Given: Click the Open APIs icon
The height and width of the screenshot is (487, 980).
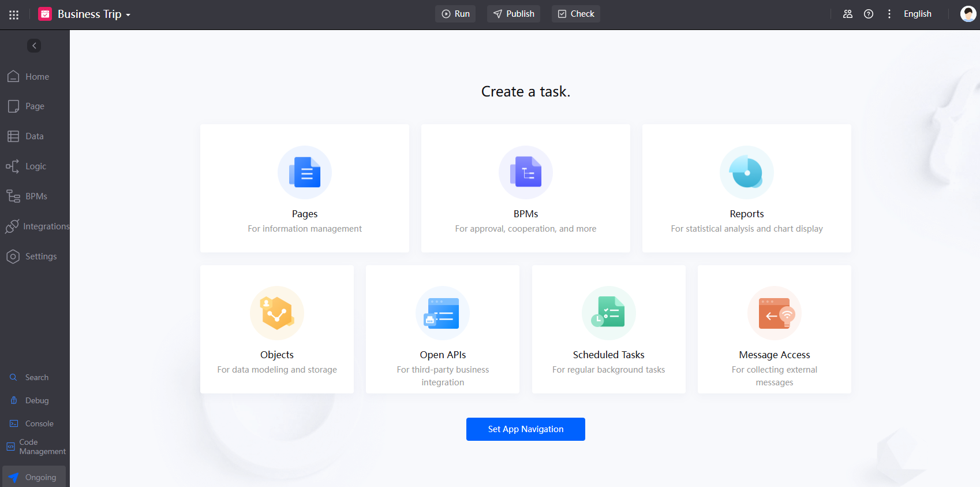Looking at the screenshot, I should coord(443,313).
